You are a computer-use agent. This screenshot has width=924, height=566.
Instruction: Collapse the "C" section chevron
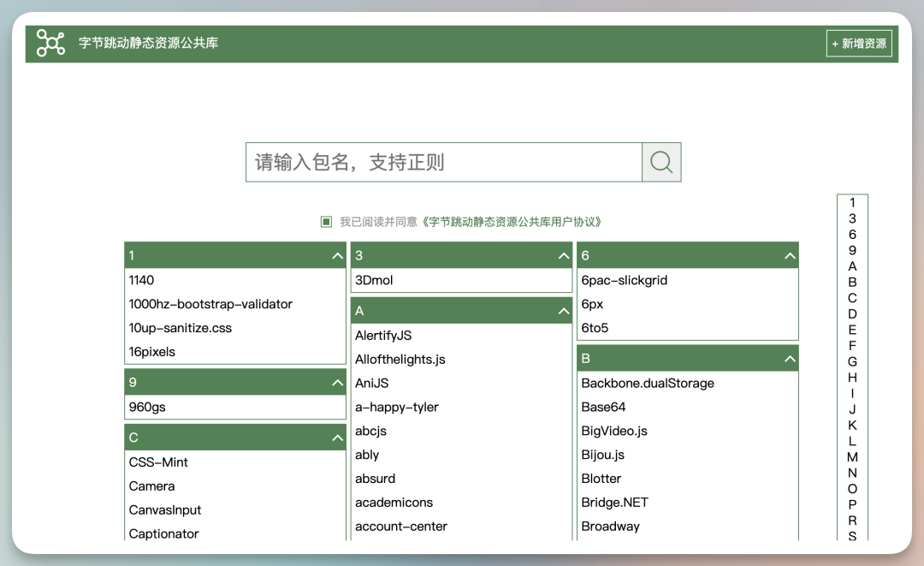coord(337,438)
